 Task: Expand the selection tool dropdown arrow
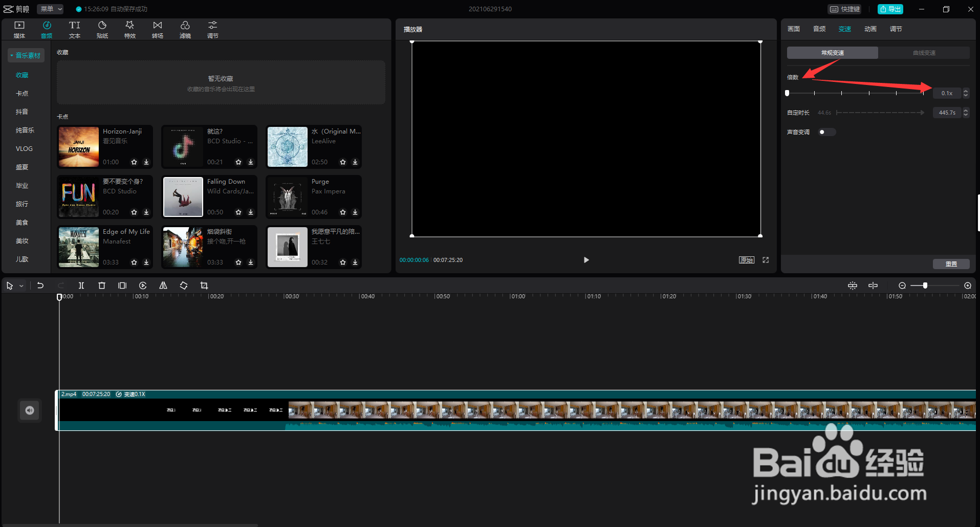pyautogui.click(x=21, y=286)
